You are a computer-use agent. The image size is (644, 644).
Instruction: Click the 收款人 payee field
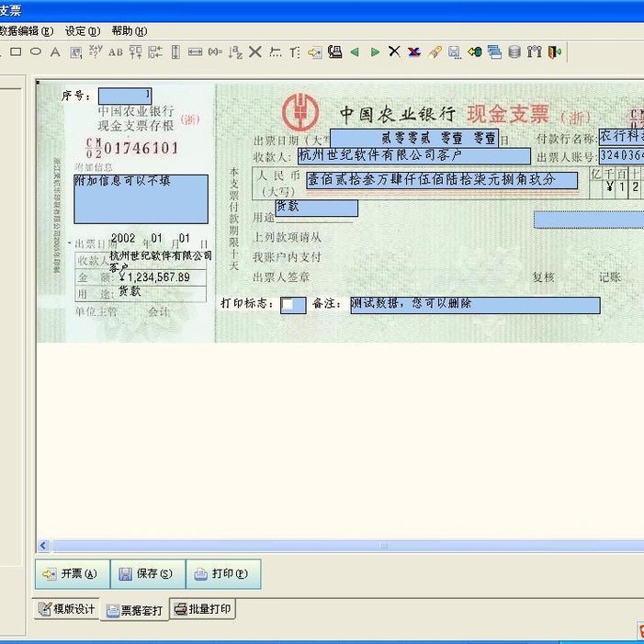414,156
